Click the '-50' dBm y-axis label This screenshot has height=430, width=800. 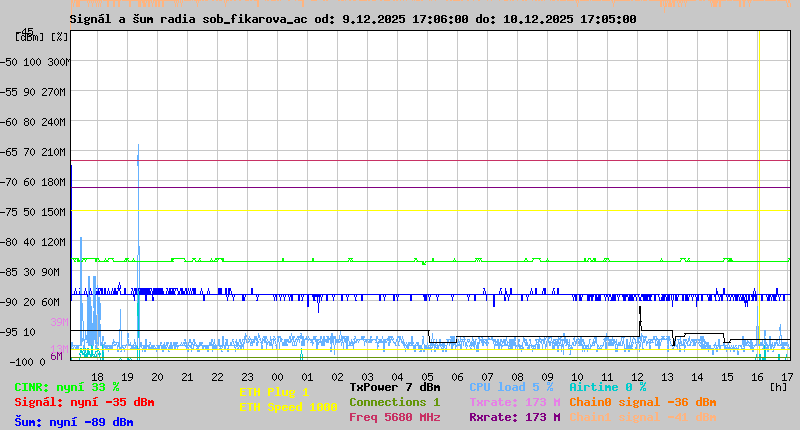pos(9,62)
